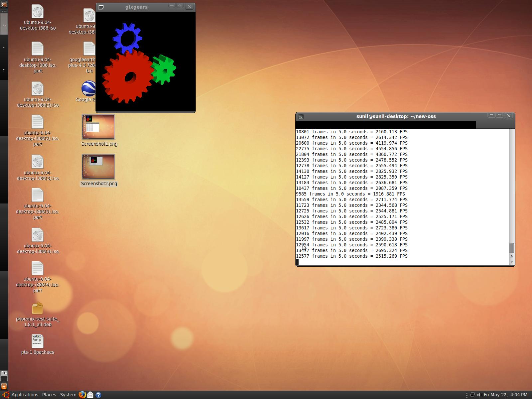532x399 pixels.
Task: Open the terminal window menu icon
Action: coord(301,117)
